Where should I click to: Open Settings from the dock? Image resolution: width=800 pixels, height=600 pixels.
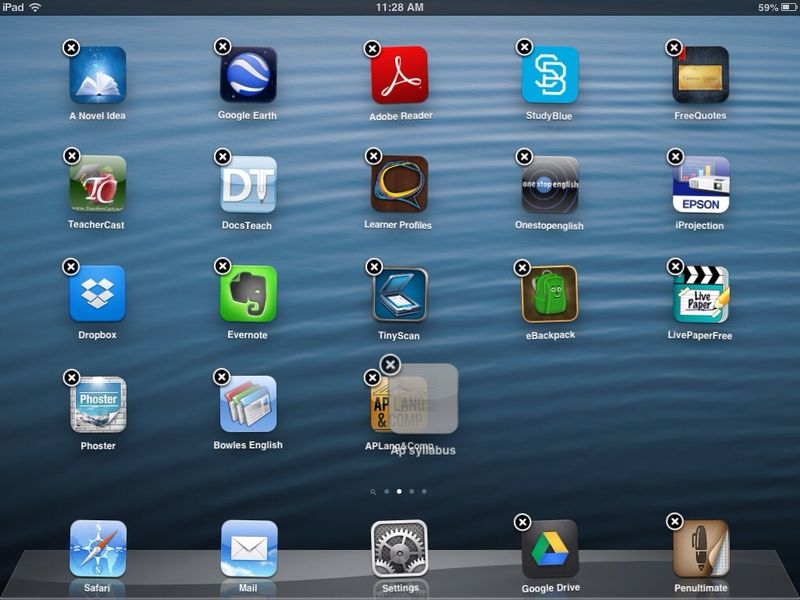coord(400,548)
